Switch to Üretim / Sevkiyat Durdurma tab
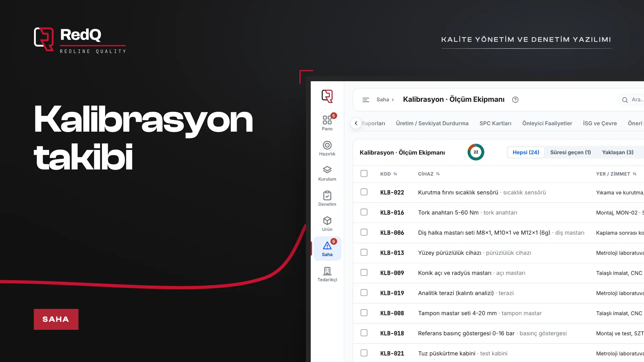Viewport: 644px width, 362px height. [x=432, y=123]
